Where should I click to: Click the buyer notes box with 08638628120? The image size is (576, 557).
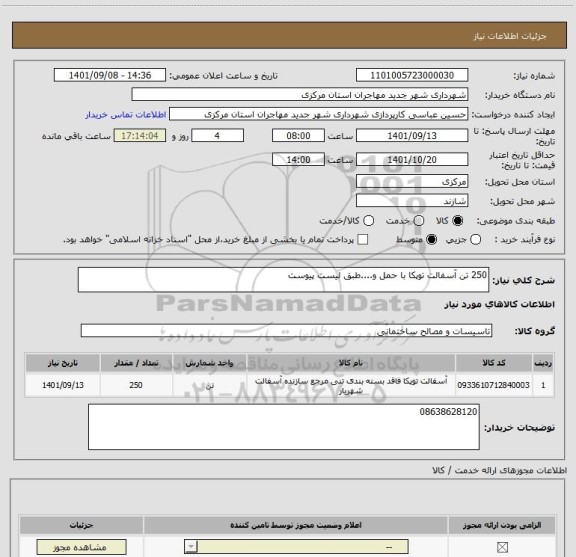coord(284,427)
